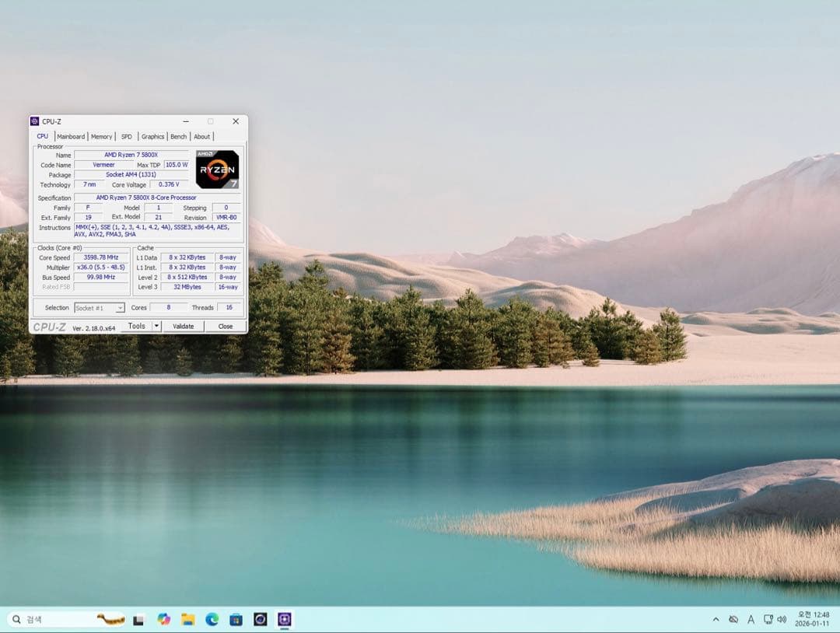Open the Socket #1 selection dropdown
Image resolution: width=840 pixels, height=633 pixels.
tap(100, 308)
